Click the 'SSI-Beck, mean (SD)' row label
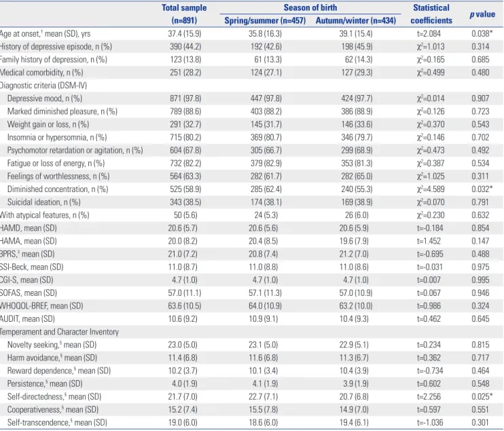Viewport: 504px width, 431px height. point(32,267)
